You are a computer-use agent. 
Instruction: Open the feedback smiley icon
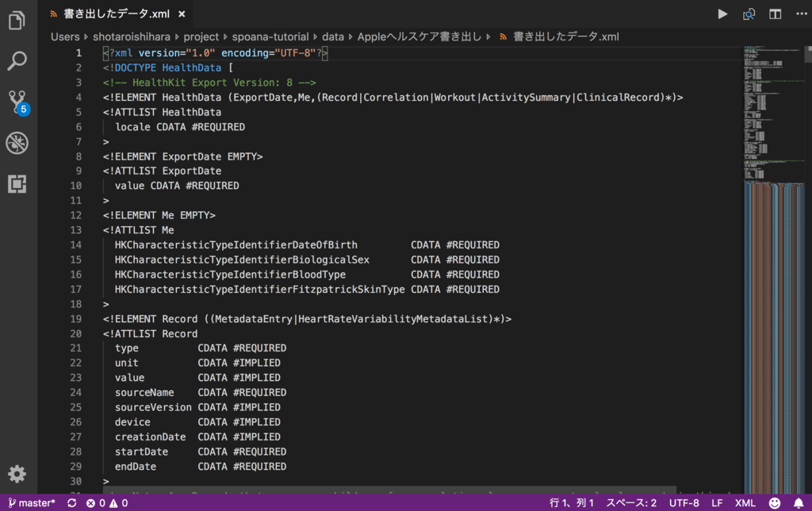coord(775,503)
